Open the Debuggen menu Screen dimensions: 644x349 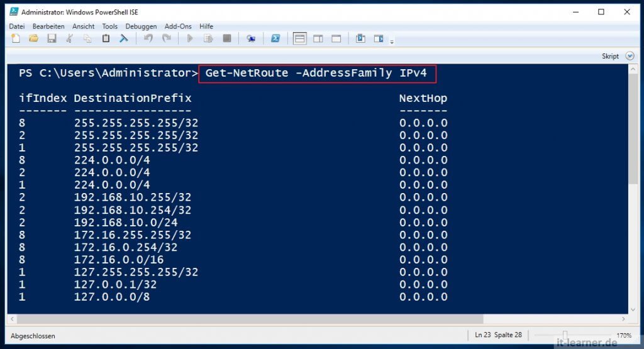pyautogui.click(x=141, y=26)
